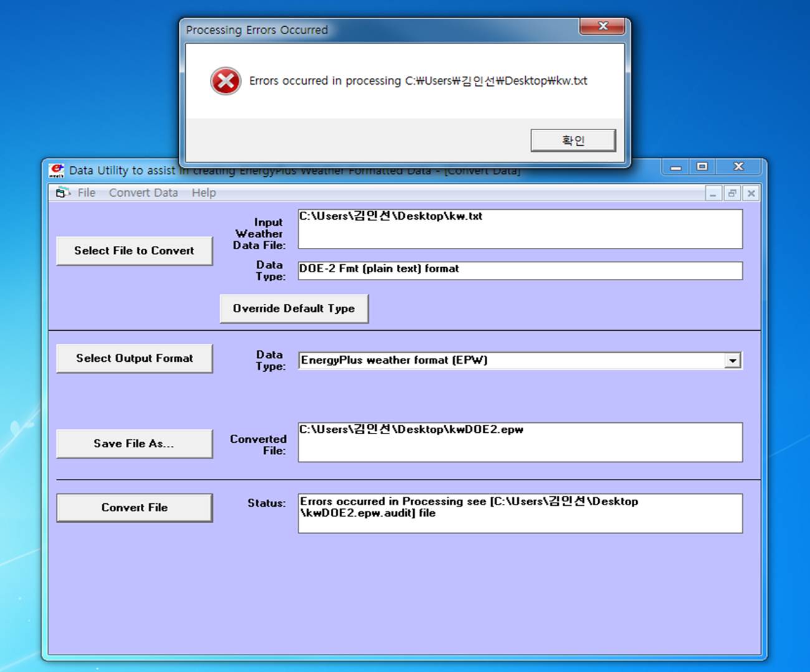Minimize the Data Utility main window
810x672 pixels.
point(675,167)
